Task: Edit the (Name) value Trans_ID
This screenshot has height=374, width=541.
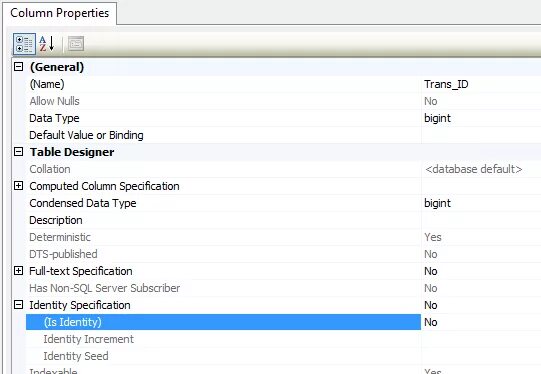Action: point(481,84)
